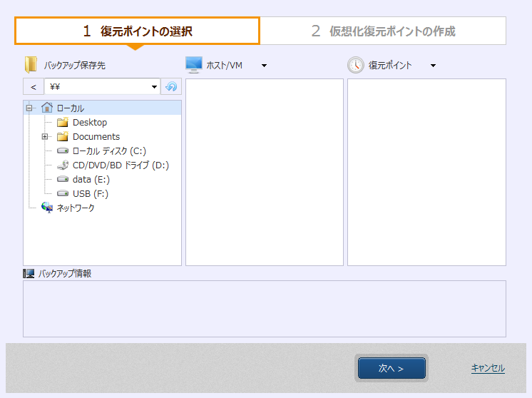Open the backup path dropdown list
Image resolution: width=532 pixels, height=398 pixels.
155,87
